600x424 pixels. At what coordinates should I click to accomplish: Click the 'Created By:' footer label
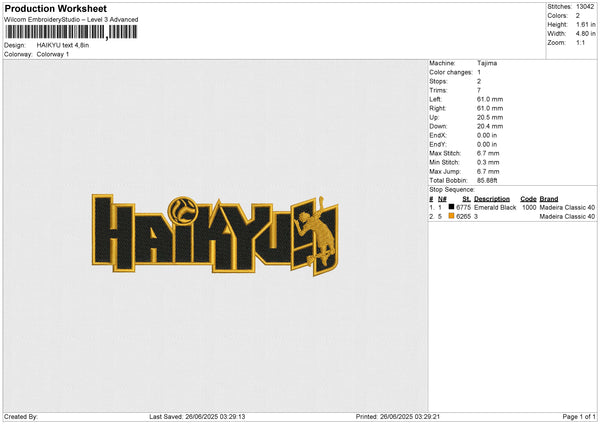point(21,417)
